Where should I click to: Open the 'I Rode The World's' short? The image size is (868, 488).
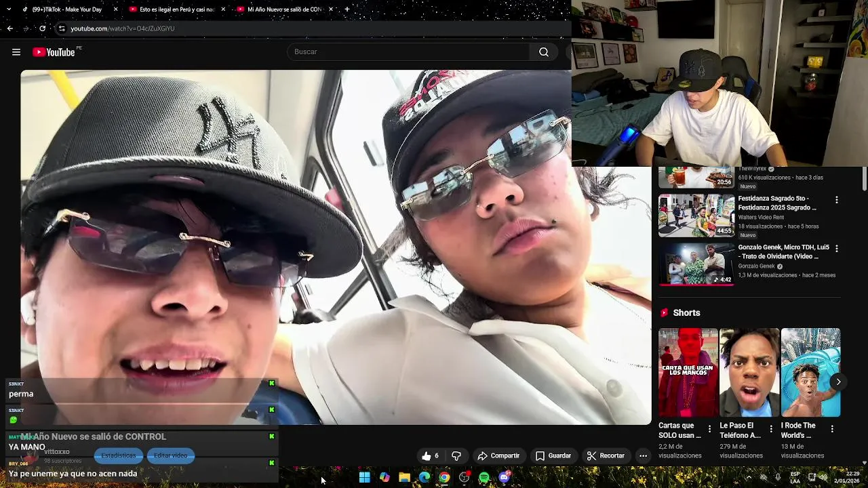click(810, 373)
